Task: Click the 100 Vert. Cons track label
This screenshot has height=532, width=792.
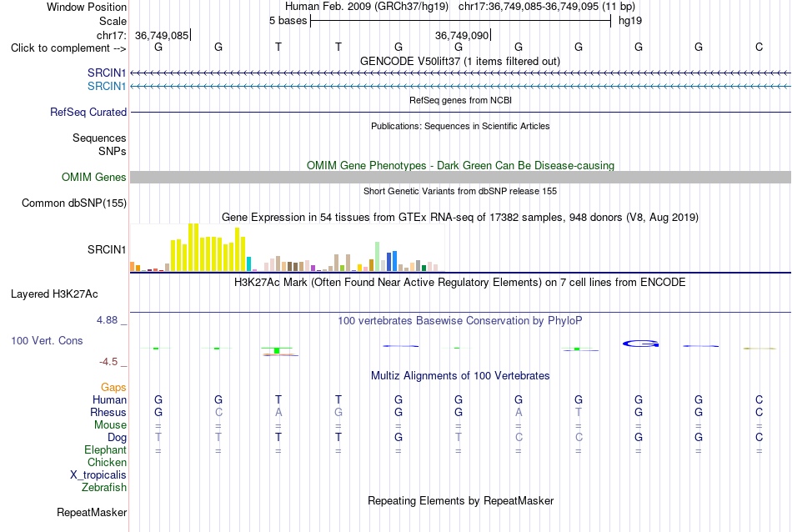Action: [x=47, y=340]
